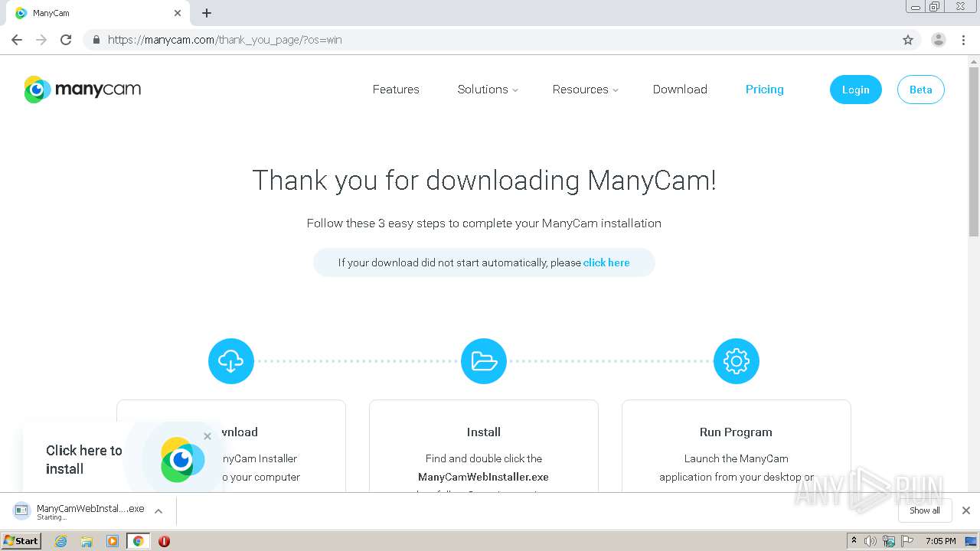Image resolution: width=980 pixels, height=551 pixels.
Task: Open the media player taskbar icon
Action: 113,541
